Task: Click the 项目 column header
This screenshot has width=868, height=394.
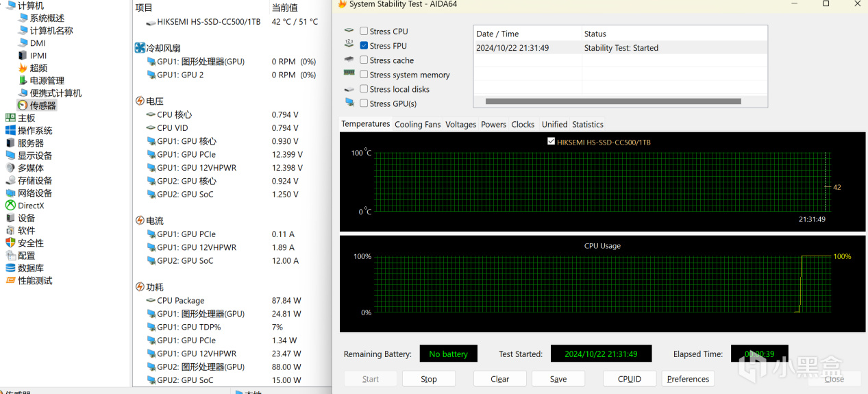Action: [x=144, y=8]
